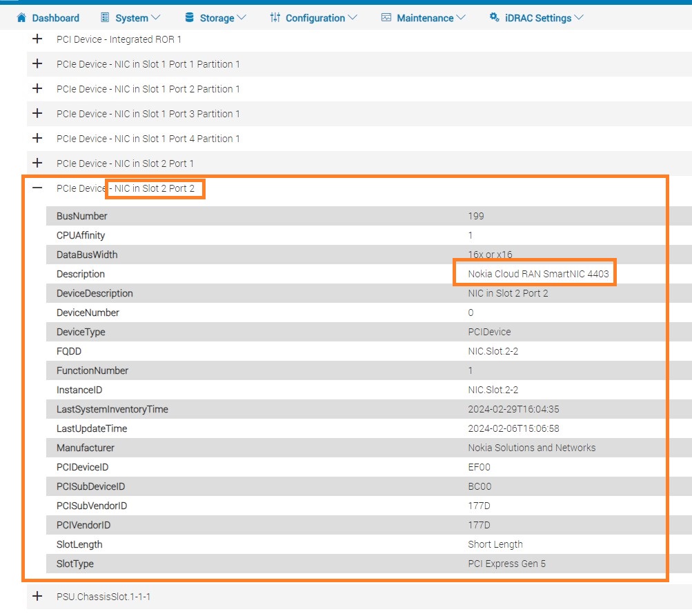Image resolution: width=692 pixels, height=616 pixels.
Task: Open the Maintenance dropdown menu
Action: click(x=460, y=18)
